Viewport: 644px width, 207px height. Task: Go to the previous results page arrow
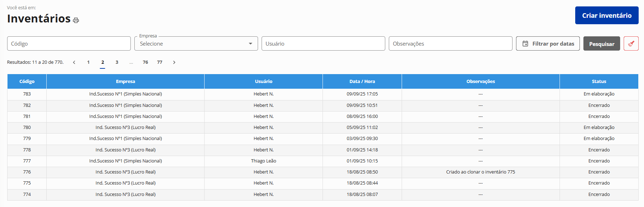coord(74,62)
